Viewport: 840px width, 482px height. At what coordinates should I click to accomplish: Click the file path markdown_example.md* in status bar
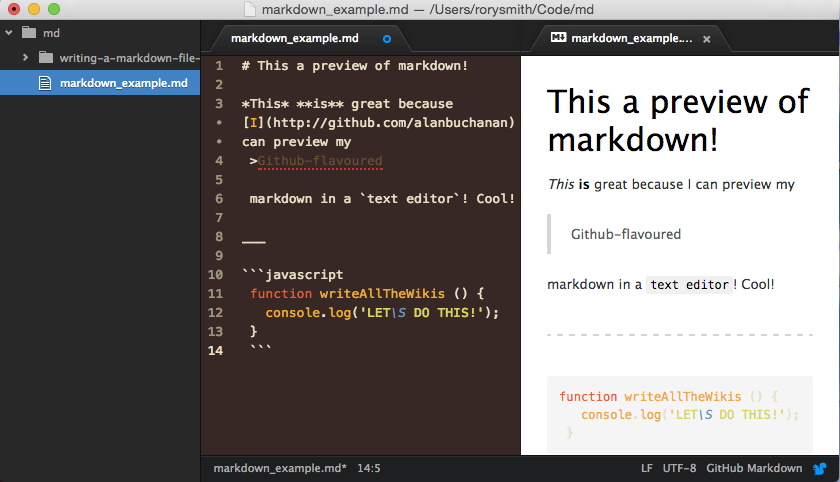(x=280, y=468)
